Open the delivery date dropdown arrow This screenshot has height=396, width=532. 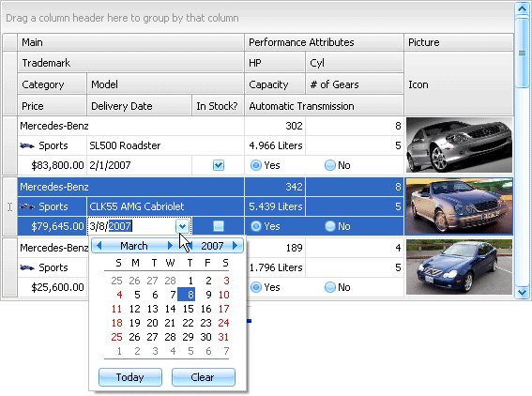(183, 226)
